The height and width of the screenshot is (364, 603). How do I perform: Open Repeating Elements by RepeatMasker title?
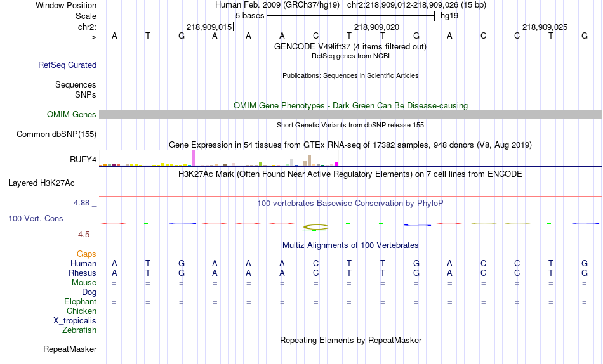click(350, 341)
